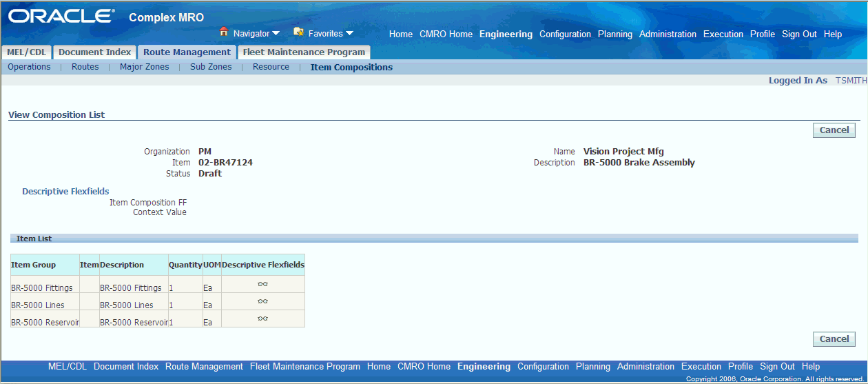
Task: Open Profile in the top navigation
Action: tap(763, 34)
